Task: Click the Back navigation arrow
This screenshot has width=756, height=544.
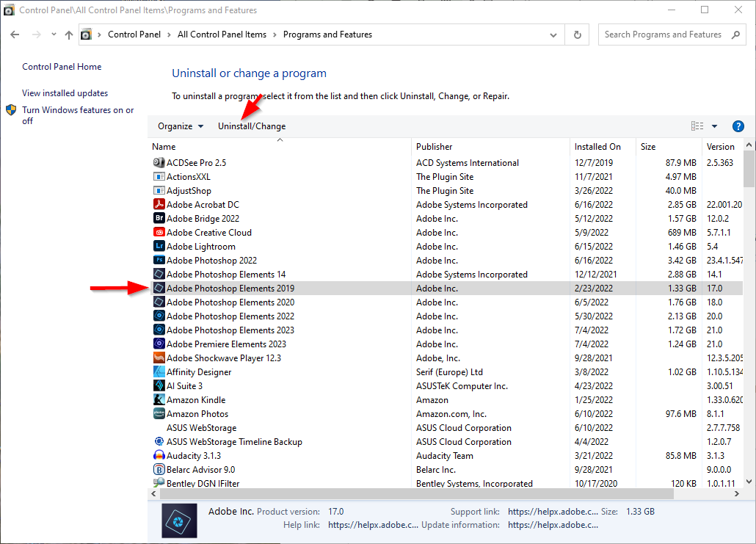Action: [x=15, y=34]
